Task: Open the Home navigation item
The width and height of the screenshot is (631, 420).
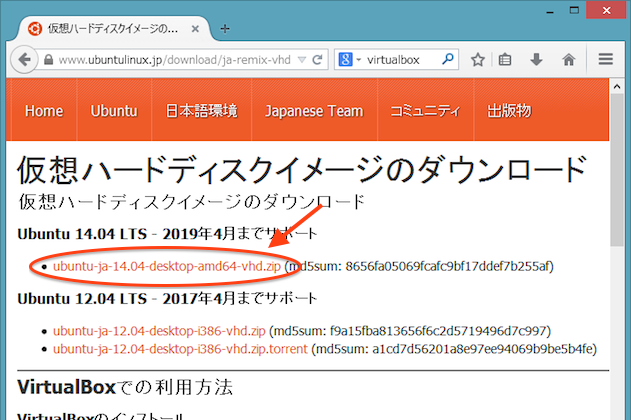Action: click(43, 111)
